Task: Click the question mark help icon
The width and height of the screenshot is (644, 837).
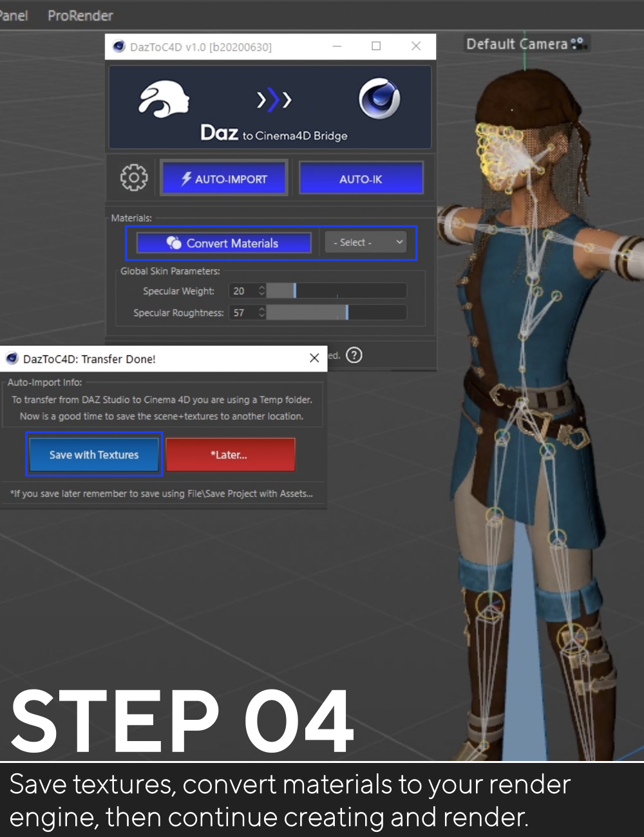Action: 354,355
